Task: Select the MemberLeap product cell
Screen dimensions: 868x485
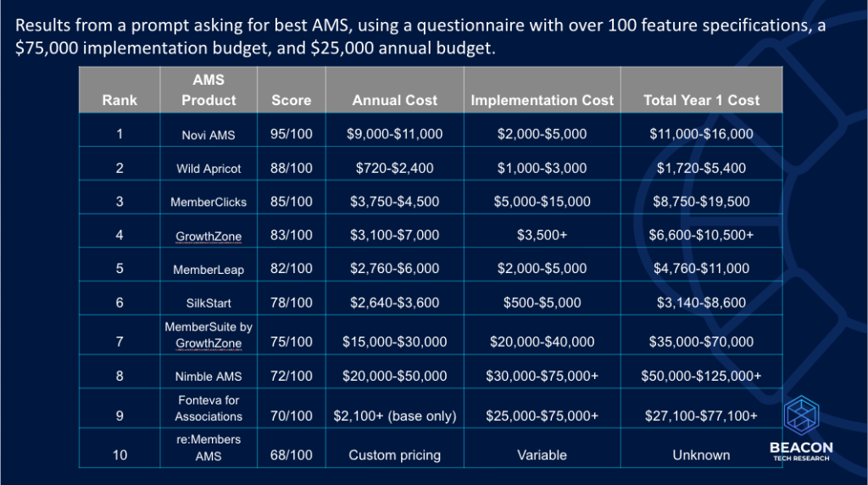Action: click(209, 269)
